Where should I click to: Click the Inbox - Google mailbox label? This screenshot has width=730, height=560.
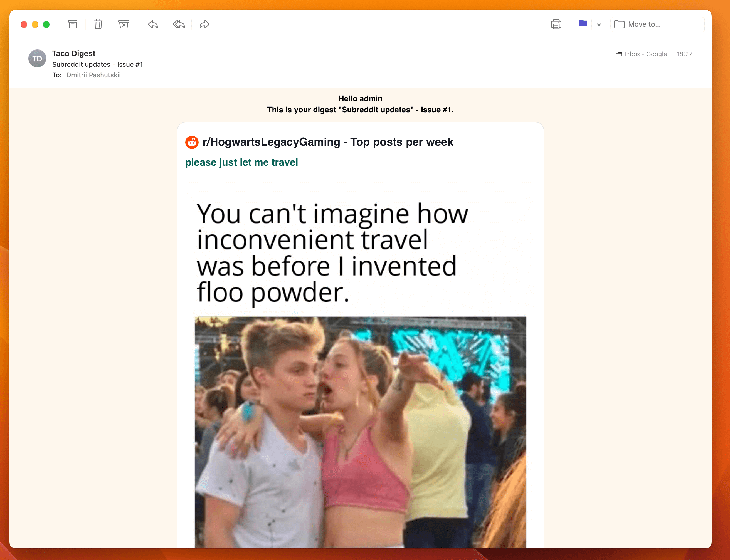click(x=641, y=54)
